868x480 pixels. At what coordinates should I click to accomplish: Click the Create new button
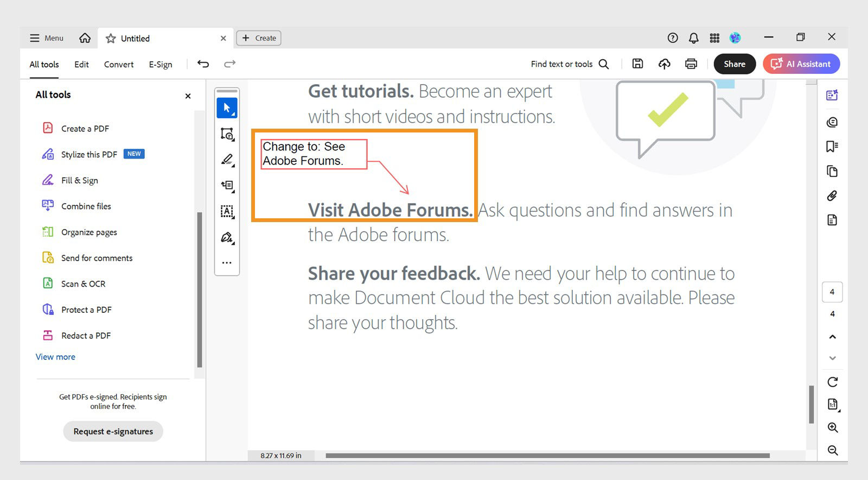[259, 38]
